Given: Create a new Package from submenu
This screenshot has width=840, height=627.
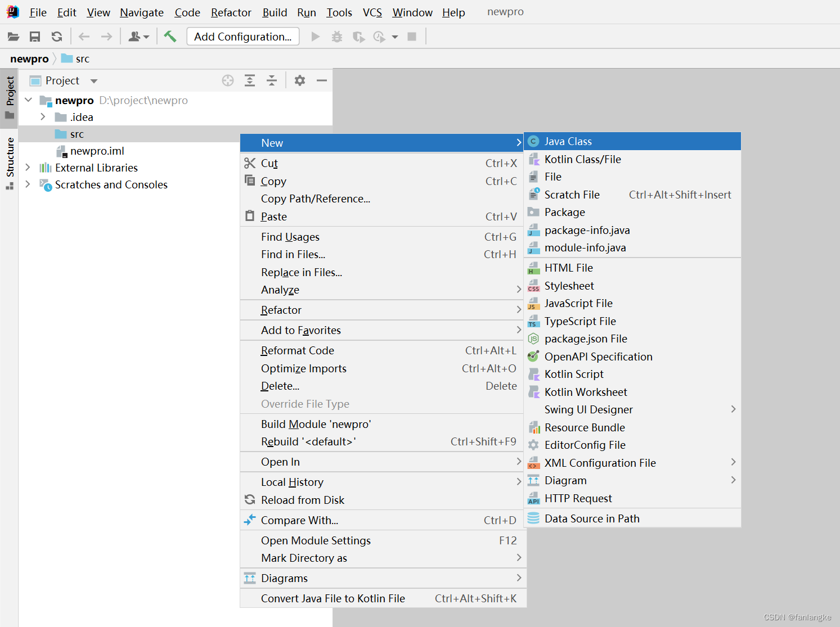Looking at the screenshot, I should pos(632,212).
